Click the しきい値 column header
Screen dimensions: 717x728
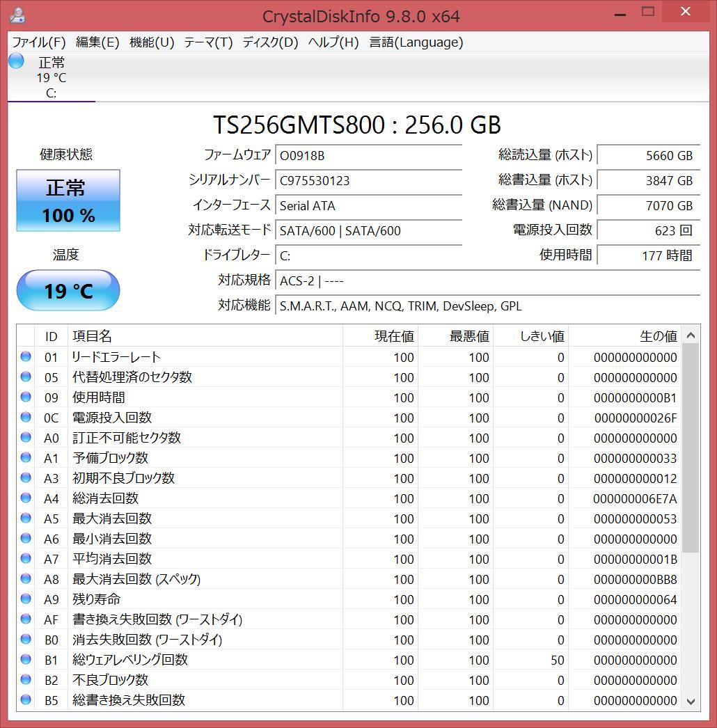[x=530, y=336]
